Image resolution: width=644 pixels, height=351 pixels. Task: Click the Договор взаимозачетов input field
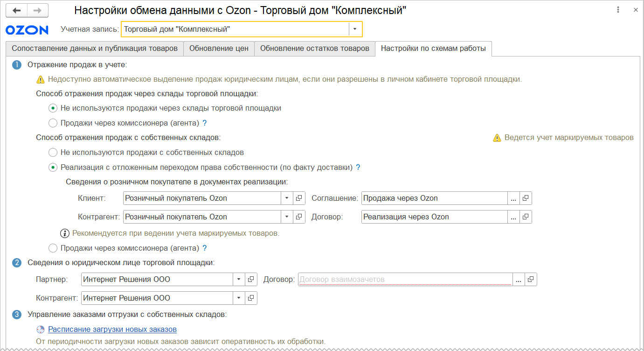point(404,279)
